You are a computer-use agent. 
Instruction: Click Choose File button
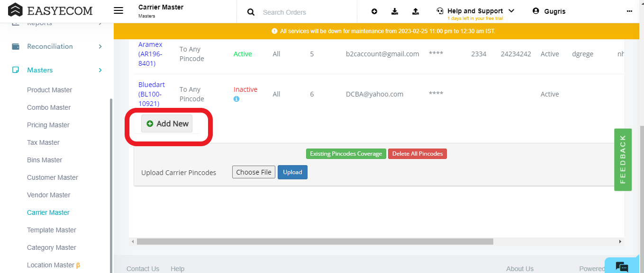coord(254,172)
